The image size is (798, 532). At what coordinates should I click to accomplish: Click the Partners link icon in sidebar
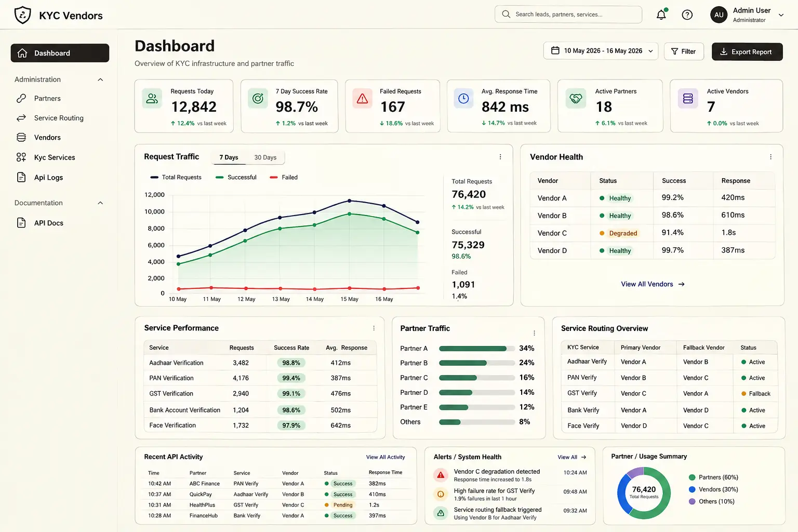[21, 98]
